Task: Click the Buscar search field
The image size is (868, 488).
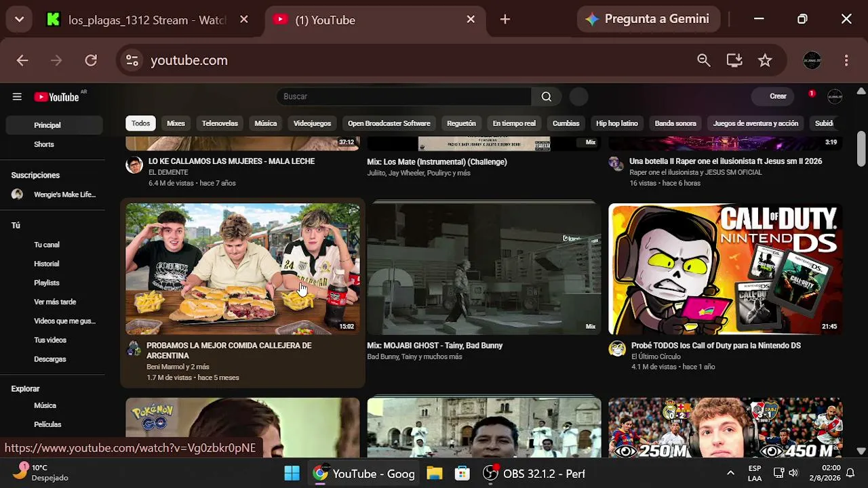Action: pyautogui.click(x=404, y=96)
